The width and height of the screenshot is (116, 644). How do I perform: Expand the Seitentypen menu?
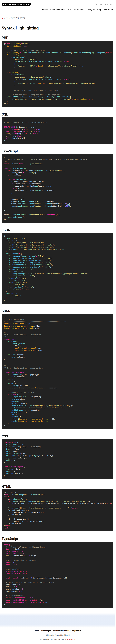coord(80,9)
